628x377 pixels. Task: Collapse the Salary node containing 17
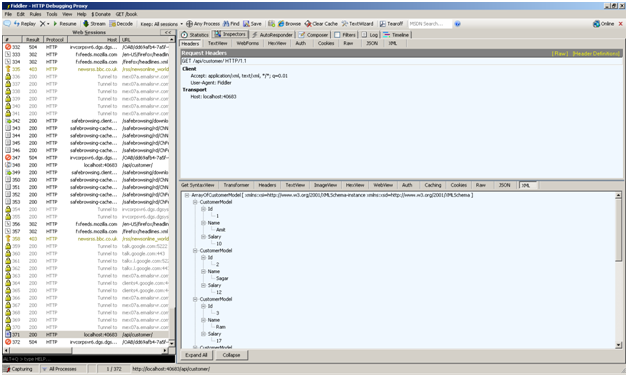click(203, 334)
